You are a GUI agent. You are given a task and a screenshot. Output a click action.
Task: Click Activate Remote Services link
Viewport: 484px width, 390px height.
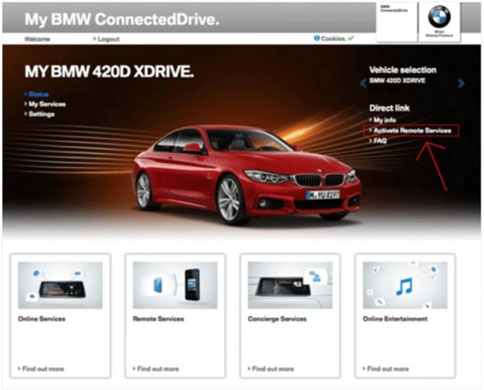click(x=411, y=131)
